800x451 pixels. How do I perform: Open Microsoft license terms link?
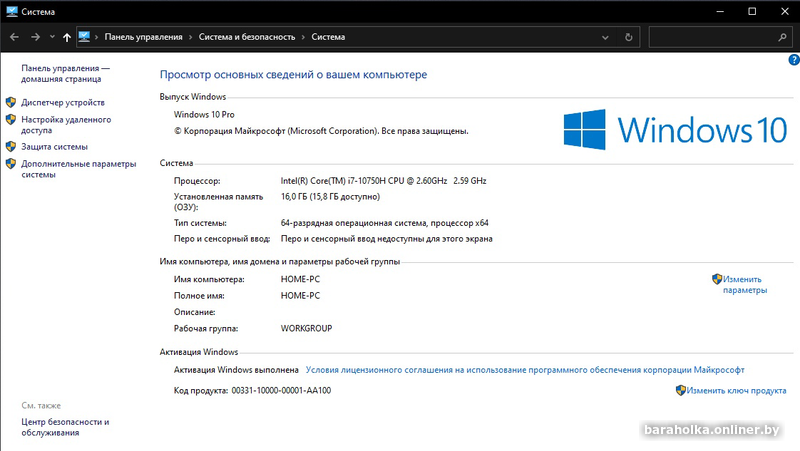[524, 370]
